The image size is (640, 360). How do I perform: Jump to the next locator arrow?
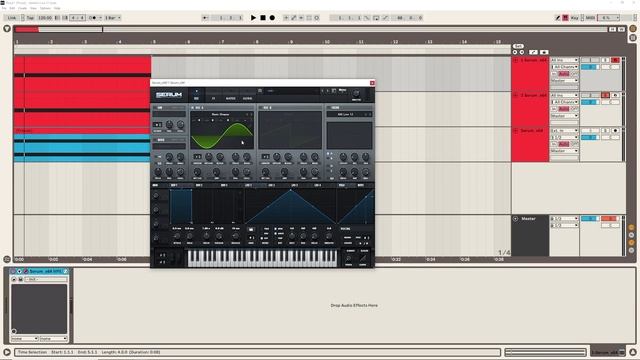[522, 52]
